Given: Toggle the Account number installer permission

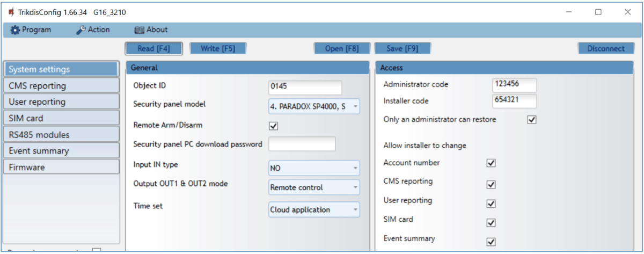Looking at the screenshot, I should pos(491,163).
